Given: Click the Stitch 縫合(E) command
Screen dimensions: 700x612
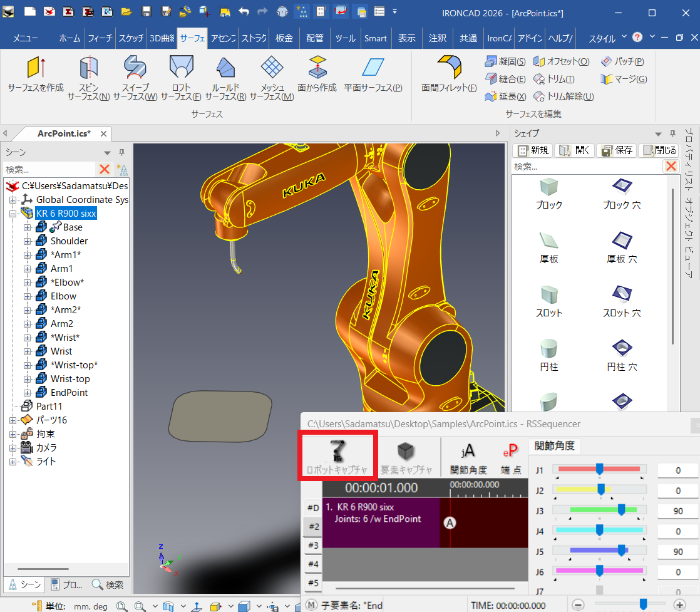Looking at the screenshot, I should pos(505,79).
